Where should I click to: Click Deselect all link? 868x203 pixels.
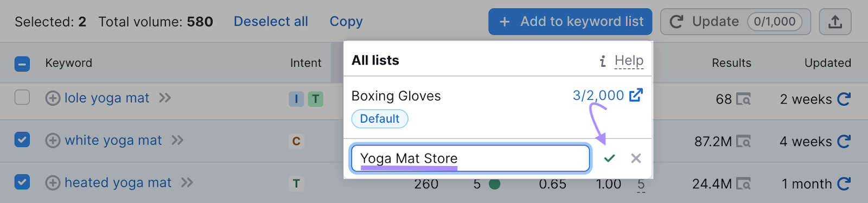pos(271,22)
